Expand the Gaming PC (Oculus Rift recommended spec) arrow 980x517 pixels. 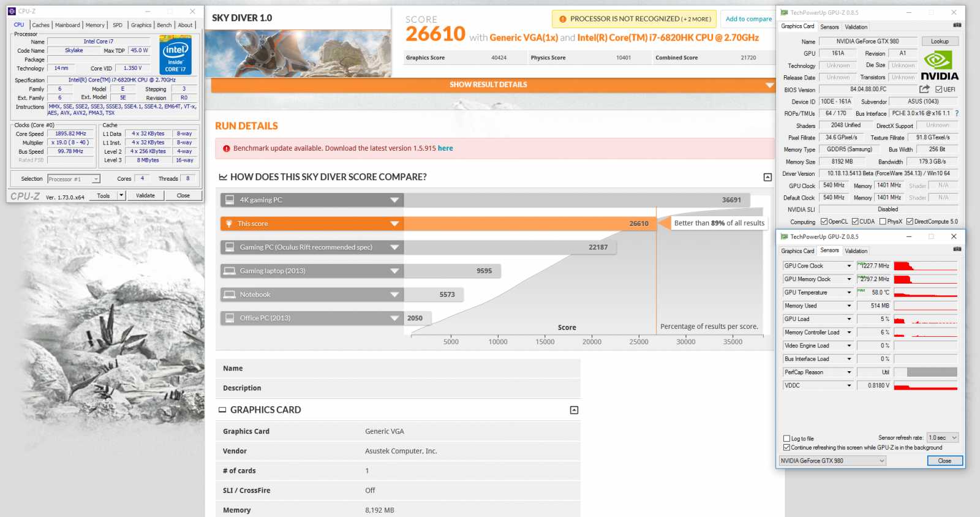[x=394, y=247]
